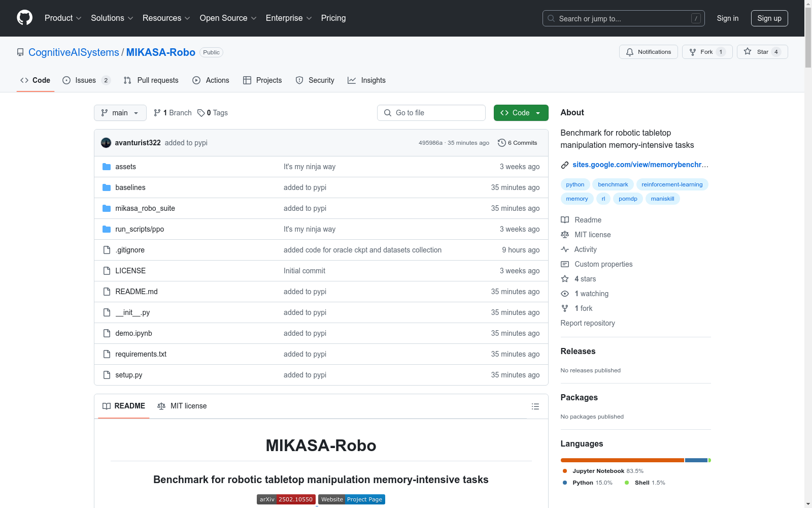812x508 pixels.
Task: Click the bell Notifications button
Action: tap(648, 52)
